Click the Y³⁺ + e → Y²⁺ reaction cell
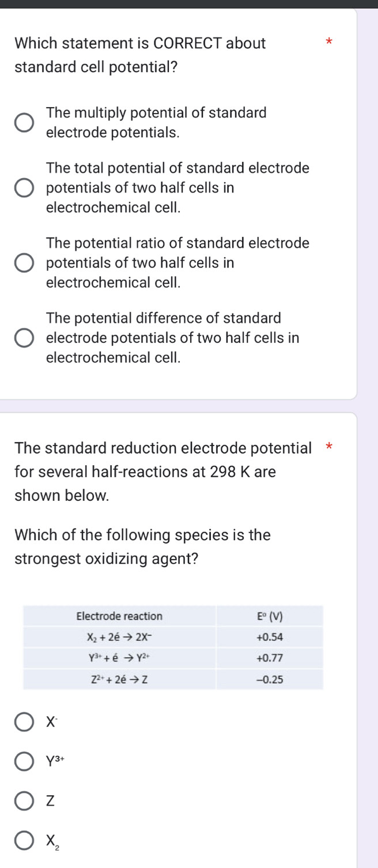Image resolution: width=378 pixels, height=868 pixels. tap(119, 658)
